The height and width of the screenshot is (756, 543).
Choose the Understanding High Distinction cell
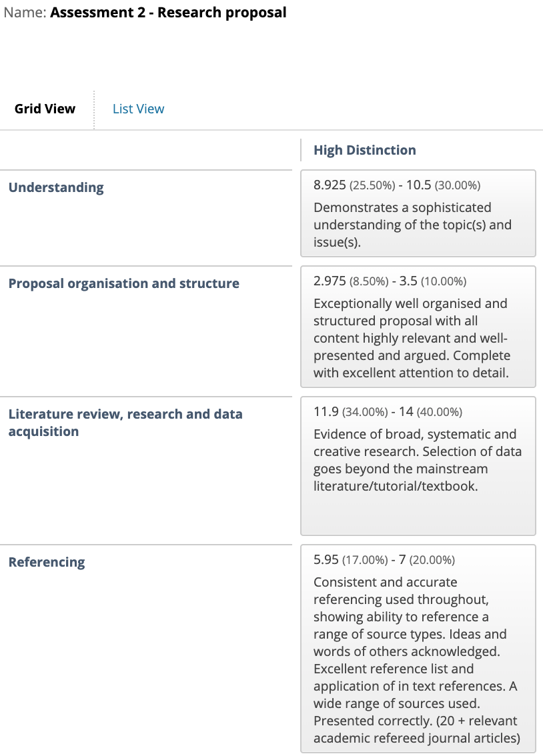coord(418,213)
